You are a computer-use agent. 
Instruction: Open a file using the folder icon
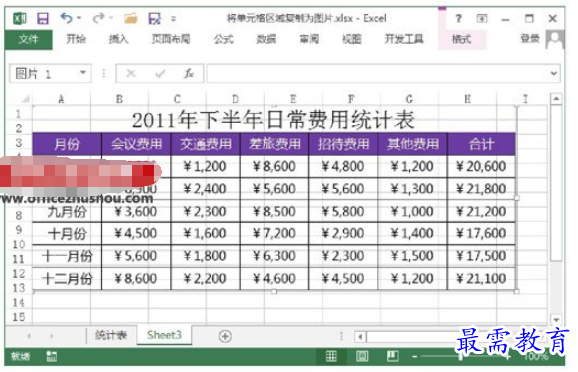pyautogui.click(x=130, y=18)
